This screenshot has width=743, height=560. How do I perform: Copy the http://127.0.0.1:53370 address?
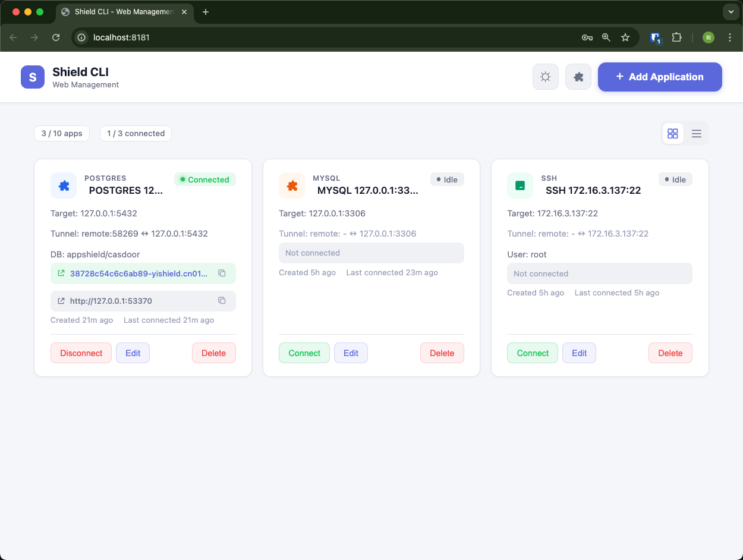click(x=222, y=301)
